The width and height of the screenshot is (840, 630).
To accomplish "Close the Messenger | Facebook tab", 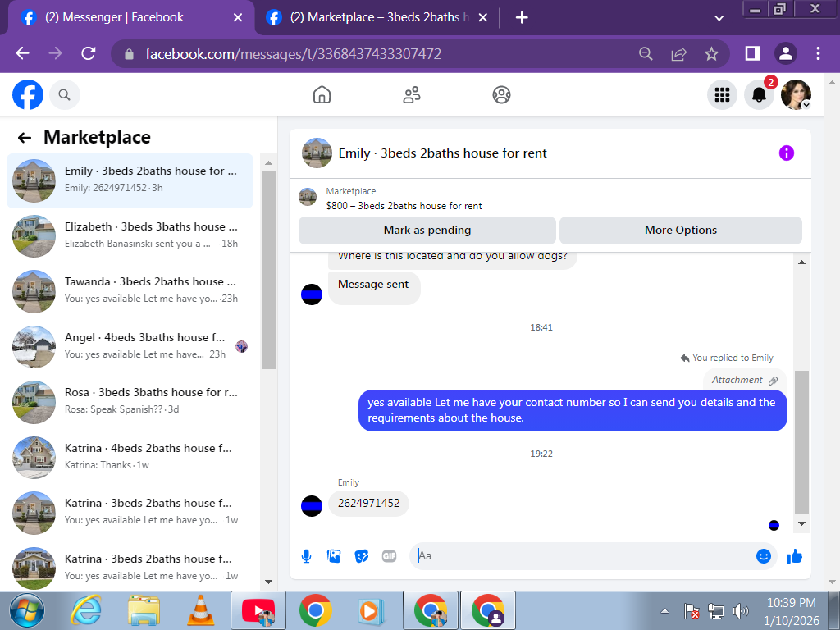I will pos(238,18).
